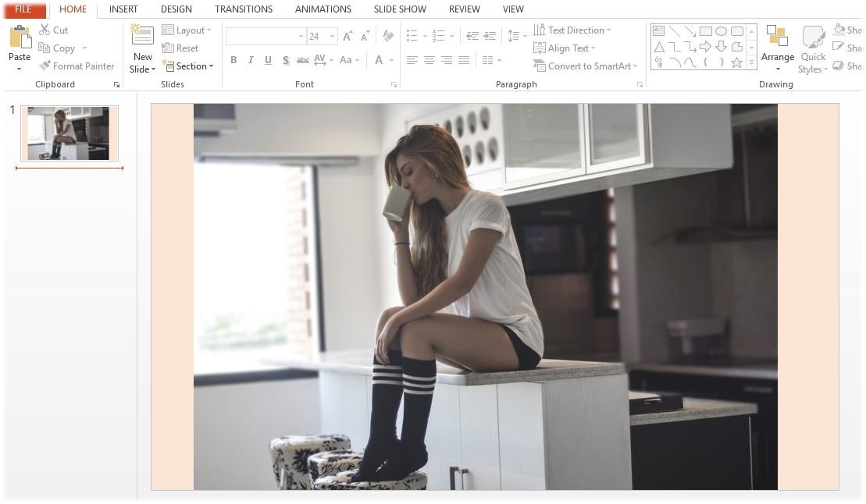The width and height of the screenshot is (866, 504).
Task: Click the New Slide icon
Action: point(142,35)
